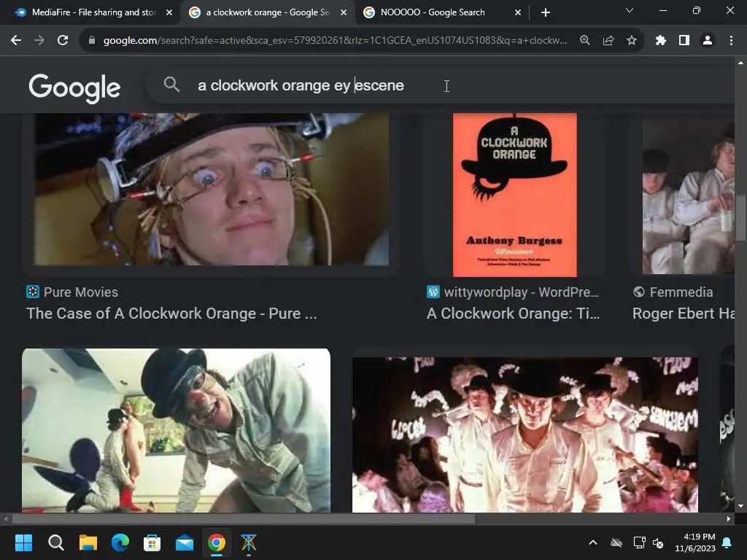Open the masked man with bowler hat image
Screen dimensions: 747x560
tap(176, 430)
